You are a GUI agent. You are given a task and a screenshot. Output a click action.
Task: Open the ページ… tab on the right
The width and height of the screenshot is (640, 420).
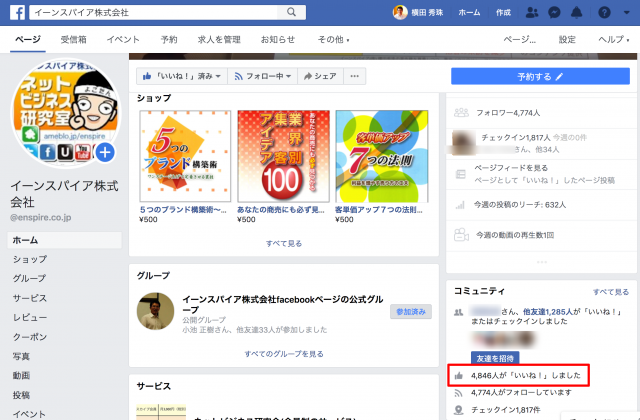tap(519, 40)
